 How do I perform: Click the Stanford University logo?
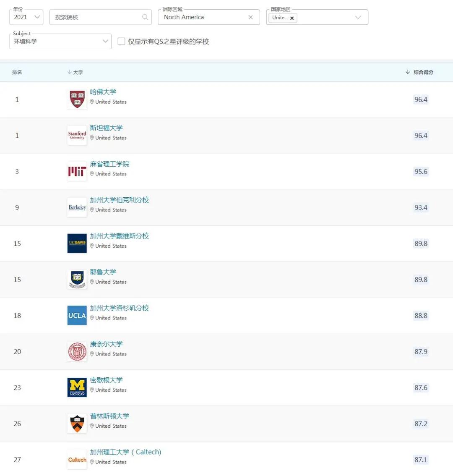point(77,136)
